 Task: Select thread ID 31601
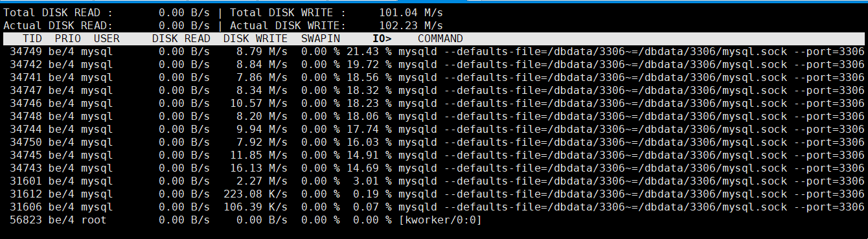pyautogui.click(x=26, y=181)
